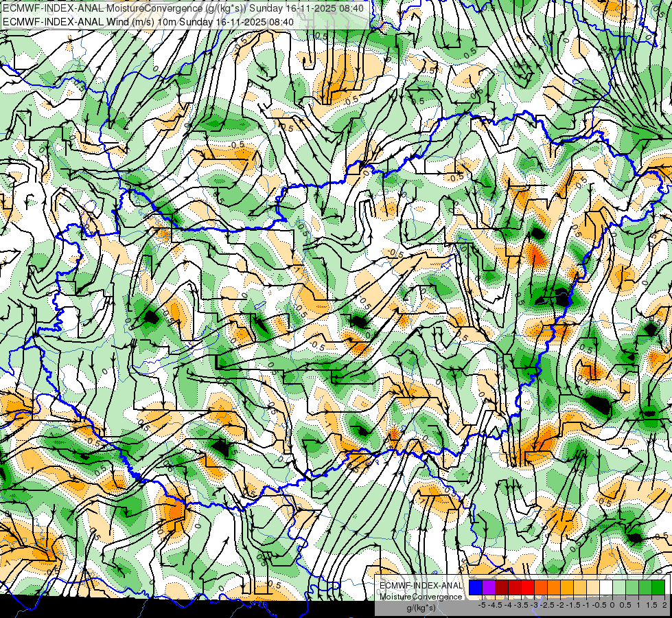
Task: Click the orange-red swatch between -3 and -2.5
Action: (x=541, y=588)
